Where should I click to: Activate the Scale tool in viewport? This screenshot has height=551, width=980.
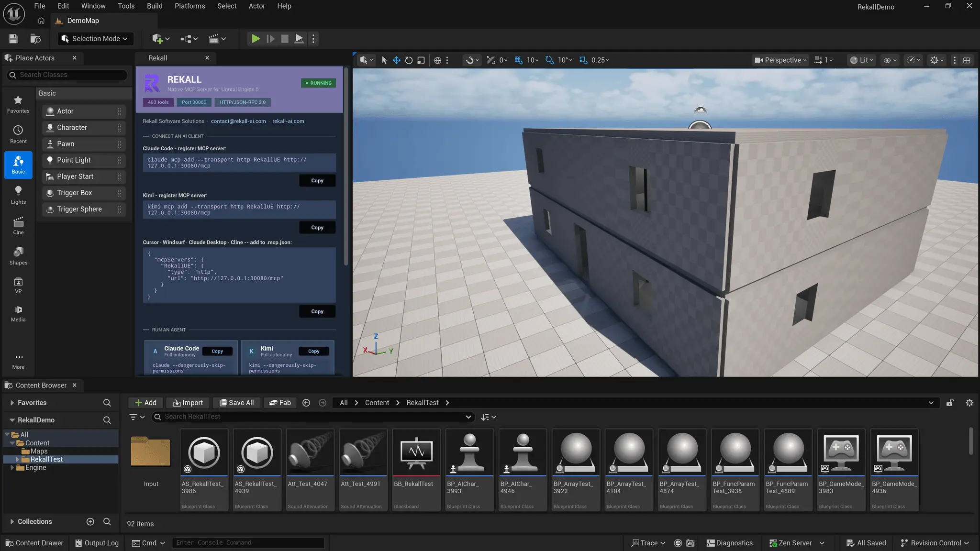[x=421, y=60]
